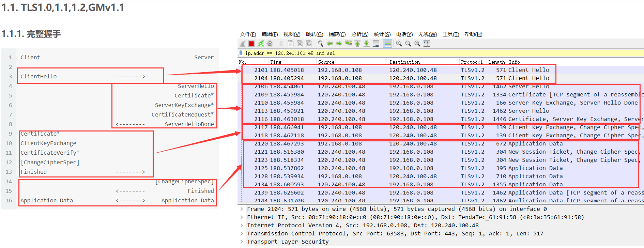Toggle packet list colorization
Viewport: 644px width, 248px height.
tap(387, 44)
